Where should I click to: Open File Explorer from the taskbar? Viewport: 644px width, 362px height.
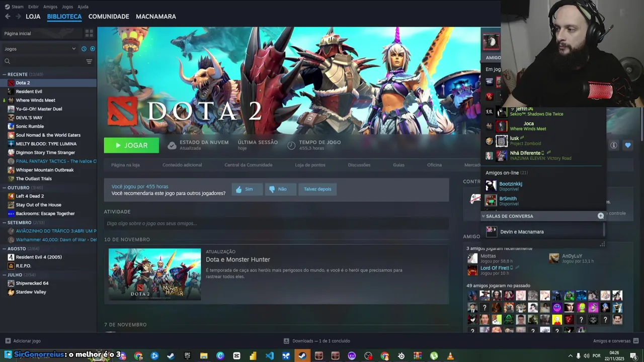click(204, 356)
